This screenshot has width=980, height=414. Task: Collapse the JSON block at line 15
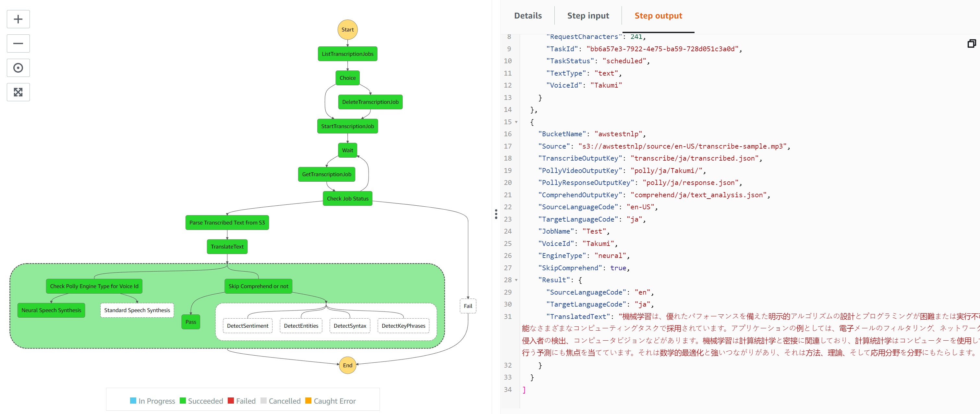516,122
